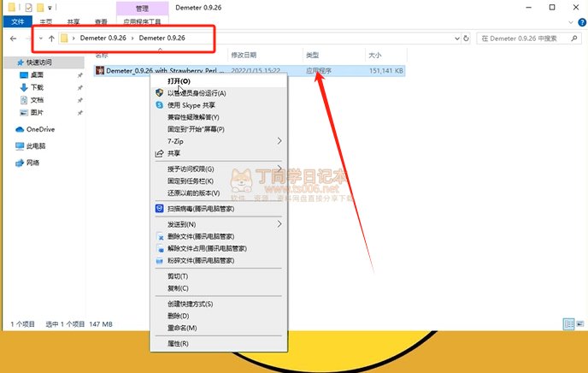The height and width of the screenshot is (373, 588).
Task: Click the up one level arrow
Action: 52,38
